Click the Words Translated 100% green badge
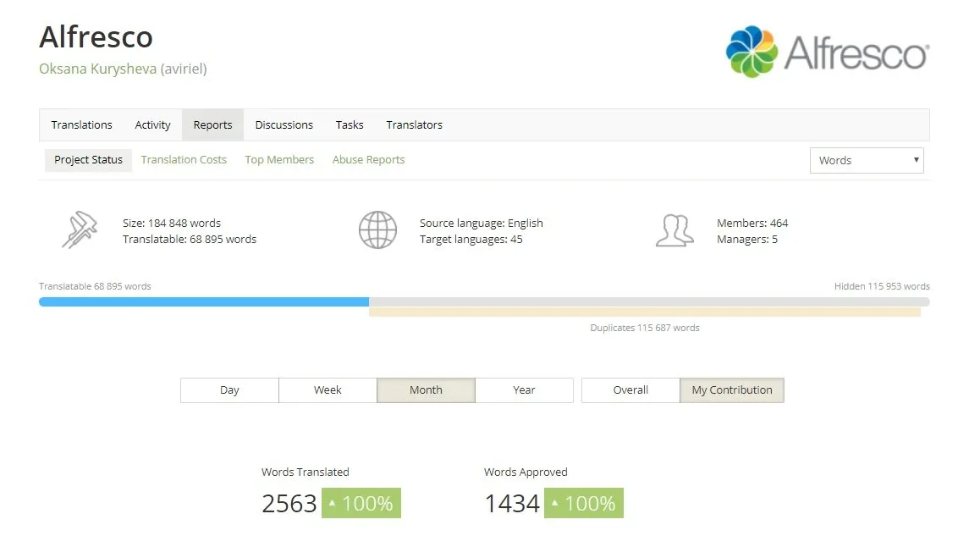Image resolution: width=980 pixels, height=558 pixels. tap(361, 504)
